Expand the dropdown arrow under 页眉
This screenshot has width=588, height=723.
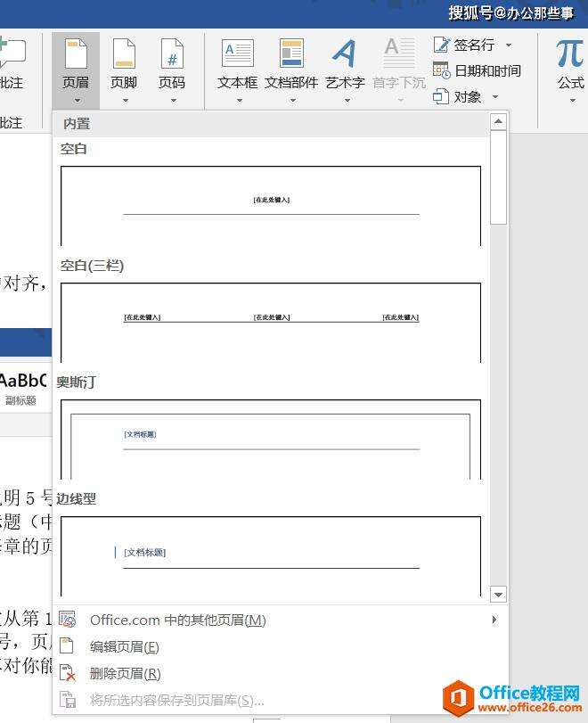(x=78, y=100)
